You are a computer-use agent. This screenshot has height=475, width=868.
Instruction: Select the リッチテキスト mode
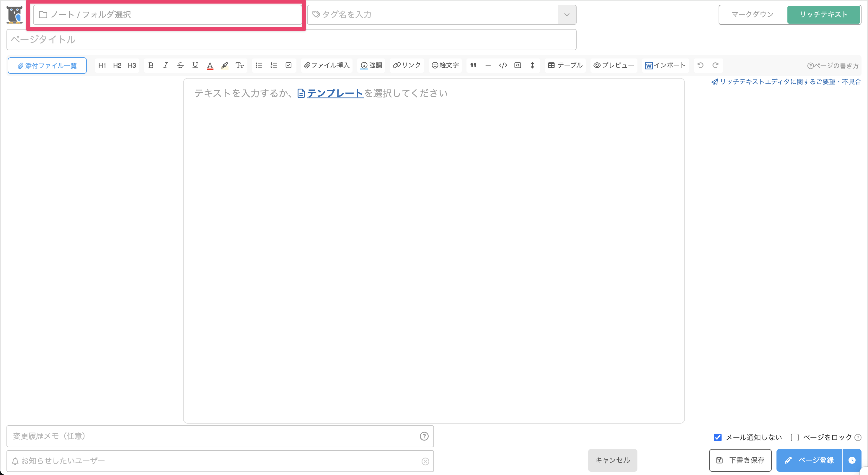(824, 14)
